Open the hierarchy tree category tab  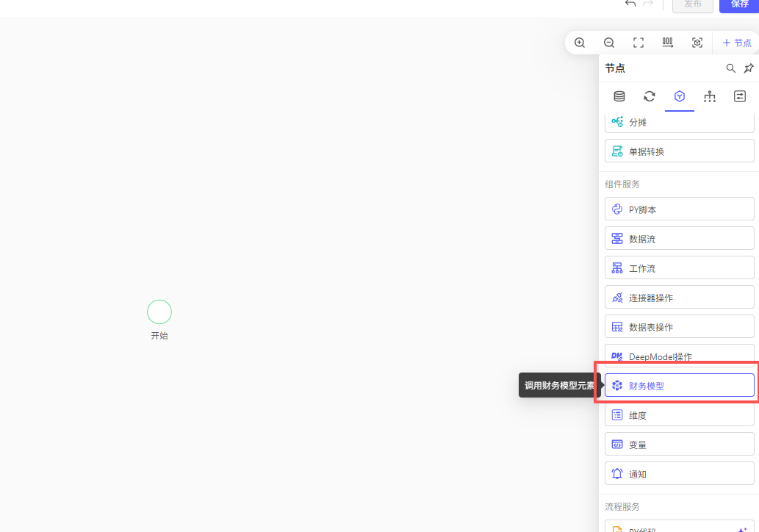click(710, 96)
